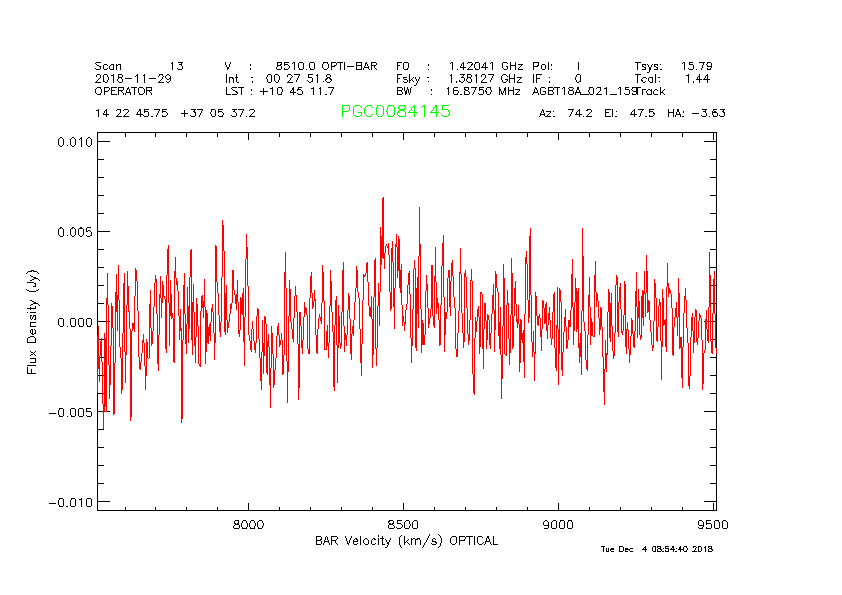
Task: Click the green PGC0084145 source title
Action: point(395,112)
